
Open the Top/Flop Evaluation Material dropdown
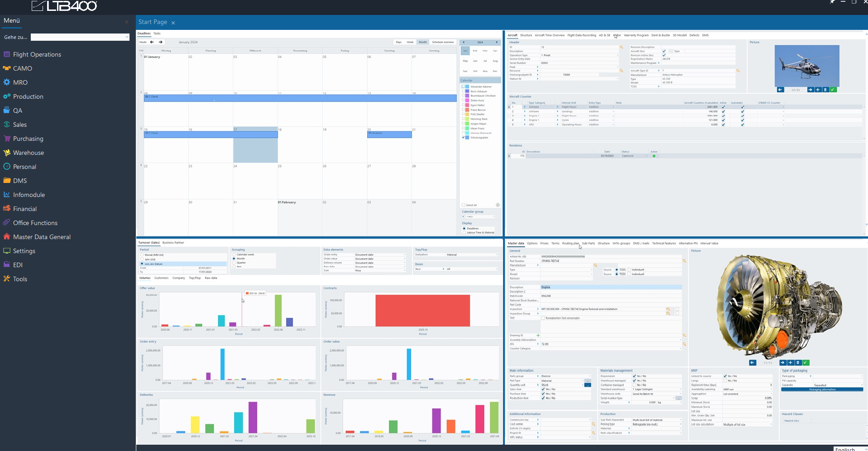click(496, 254)
